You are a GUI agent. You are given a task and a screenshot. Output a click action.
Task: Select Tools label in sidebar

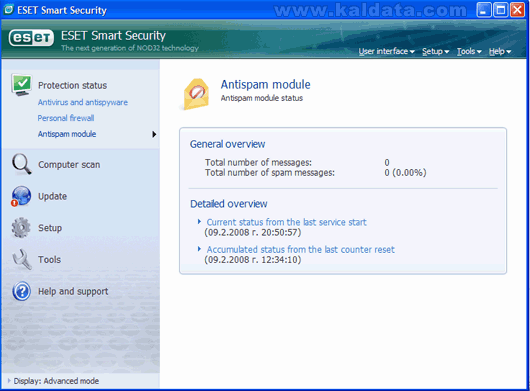tap(49, 260)
